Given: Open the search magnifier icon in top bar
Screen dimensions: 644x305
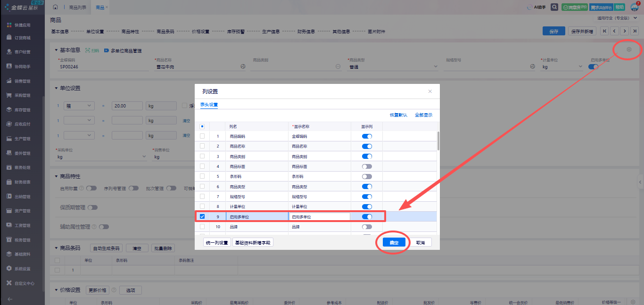Looking at the screenshot, I should click(554, 7).
